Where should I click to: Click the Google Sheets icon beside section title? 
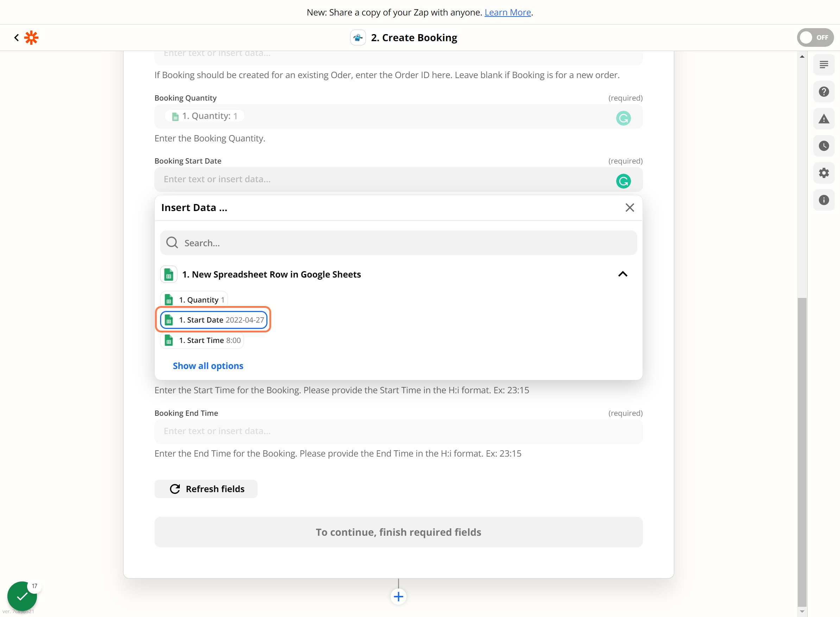point(169,274)
